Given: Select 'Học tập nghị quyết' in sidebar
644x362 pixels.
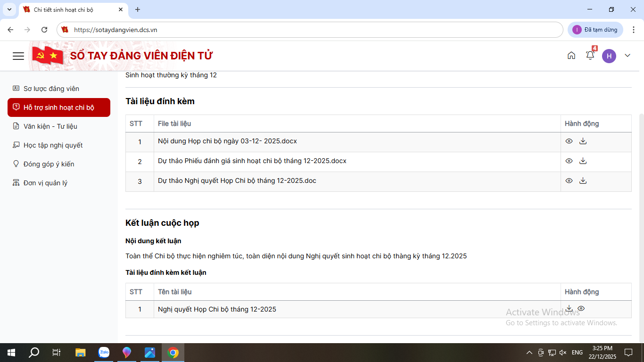Looking at the screenshot, I should [x=53, y=145].
